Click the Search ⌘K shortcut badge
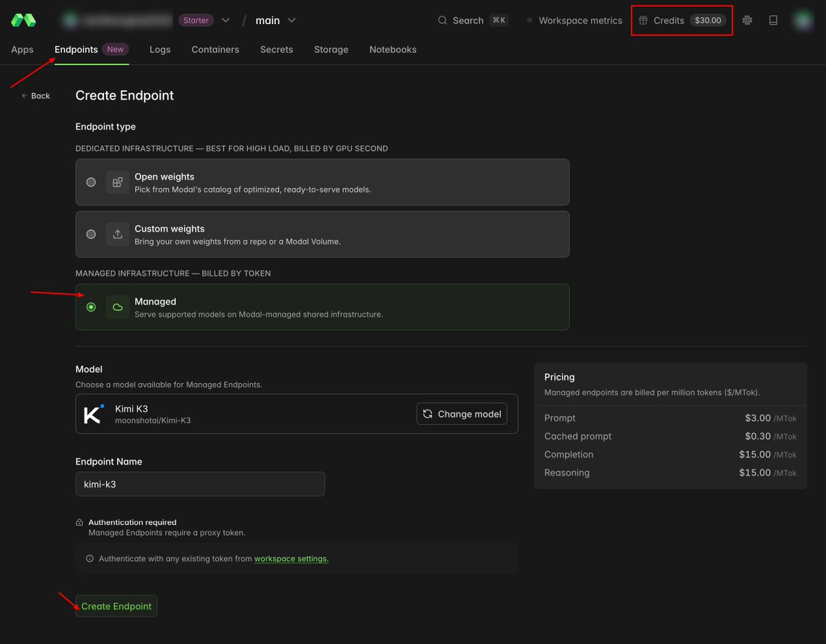This screenshot has width=826, height=644. tap(499, 20)
